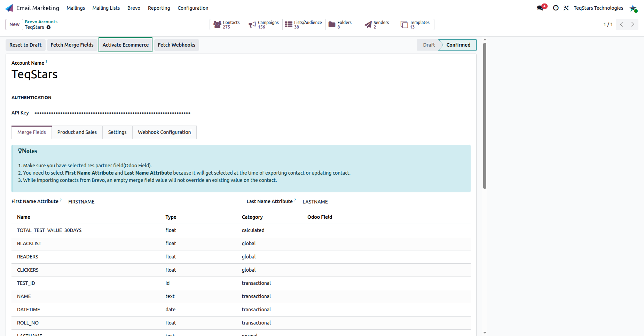
Task: Open the Mailing Lists menu
Action: pyautogui.click(x=106, y=8)
